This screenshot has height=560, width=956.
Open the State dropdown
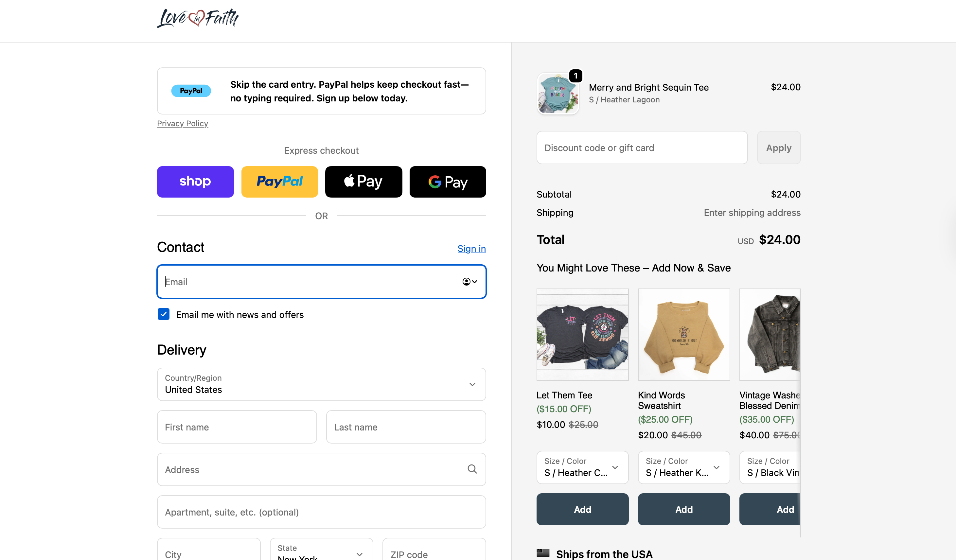(x=321, y=552)
